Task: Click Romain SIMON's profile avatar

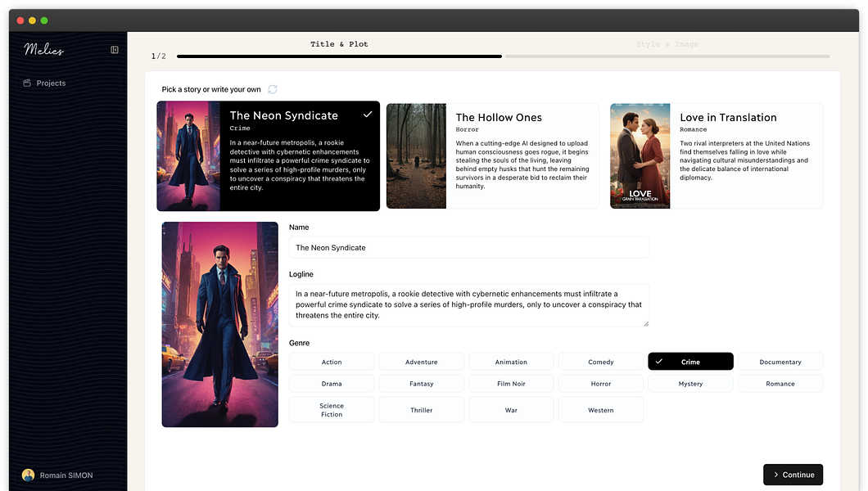Action: click(x=28, y=475)
